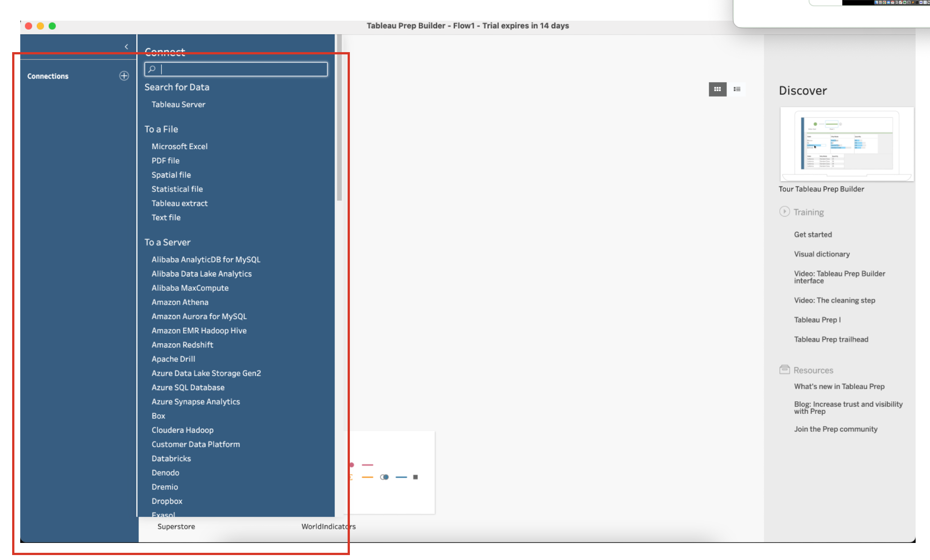Connect to Alibaba AnalyticDB for MySQL
Image resolution: width=930 pixels, height=560 pixels.
pyautogui.click(x=206, y=259)
